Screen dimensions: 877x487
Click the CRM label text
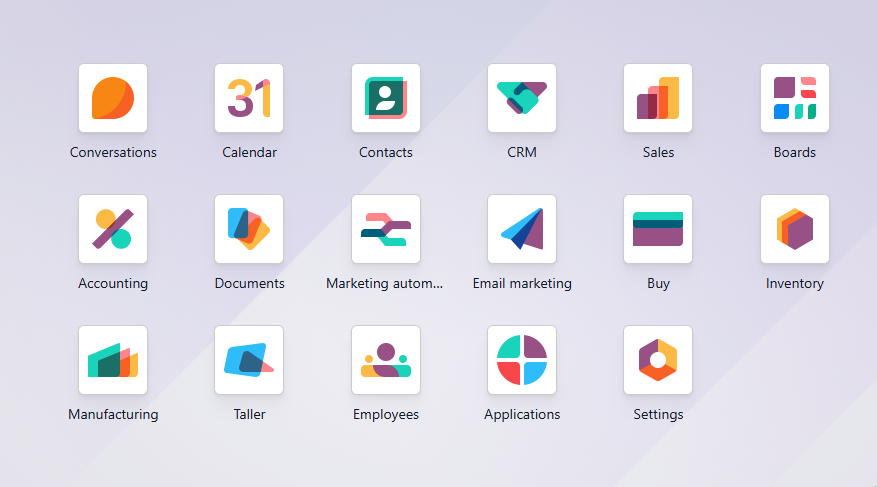[x=522, y=152]
